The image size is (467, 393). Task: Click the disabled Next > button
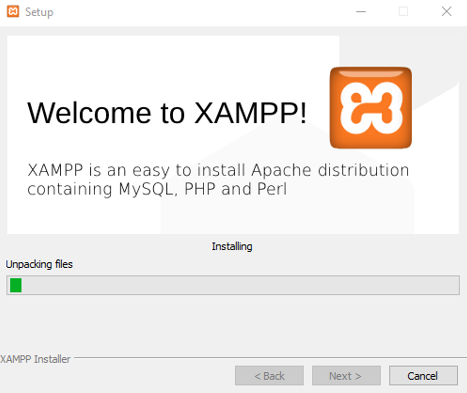(x=346, y=376)
